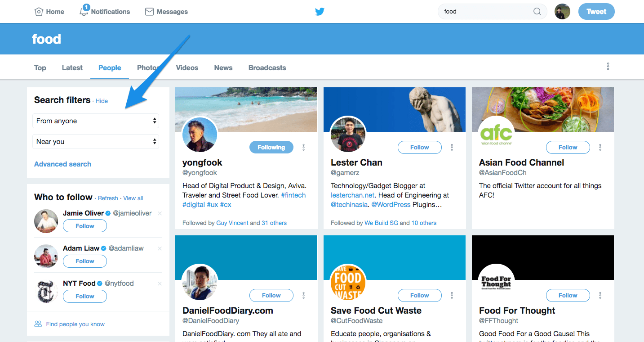The width and height of the screenshot is (644, 342).
Task: Open the @techinasia mention
Action: pyautogui.click(x=349, y=204)
